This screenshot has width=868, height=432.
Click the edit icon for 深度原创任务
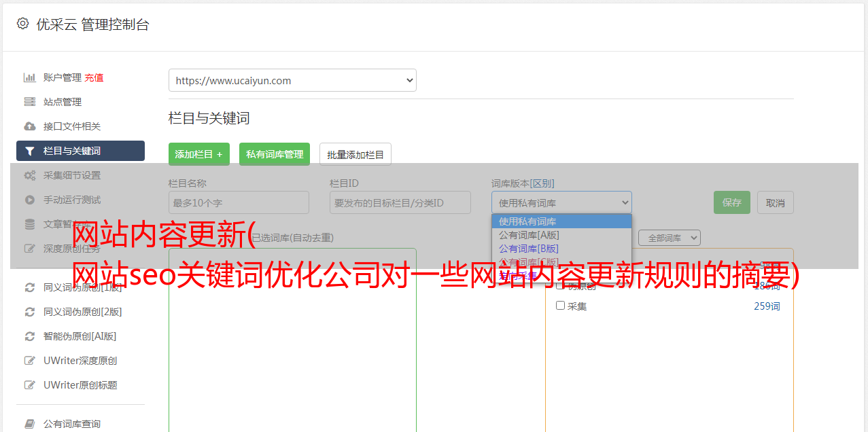coord(29,249)
